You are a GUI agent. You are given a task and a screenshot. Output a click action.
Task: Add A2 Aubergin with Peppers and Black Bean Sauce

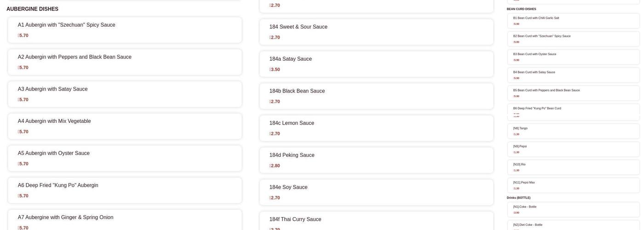click(x=125, y=62)
